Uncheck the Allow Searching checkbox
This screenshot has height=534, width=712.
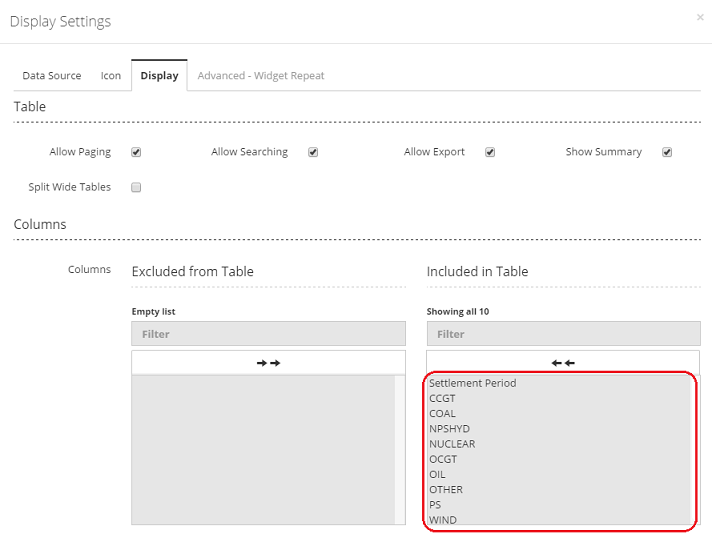[x=313, y=152]
